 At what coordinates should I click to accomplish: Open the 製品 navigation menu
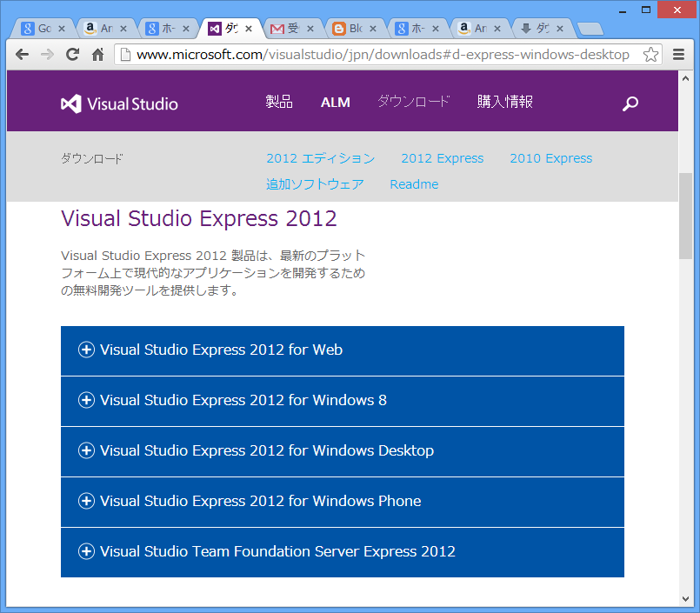[279, 102]
